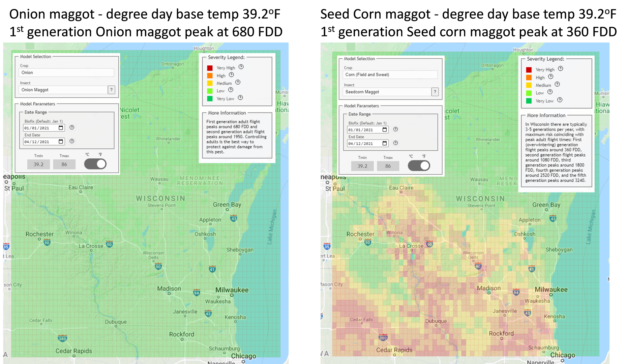Click the Biofix date field in Seedcorn maggot panel

pyautogui.click(x=368, y=130)
